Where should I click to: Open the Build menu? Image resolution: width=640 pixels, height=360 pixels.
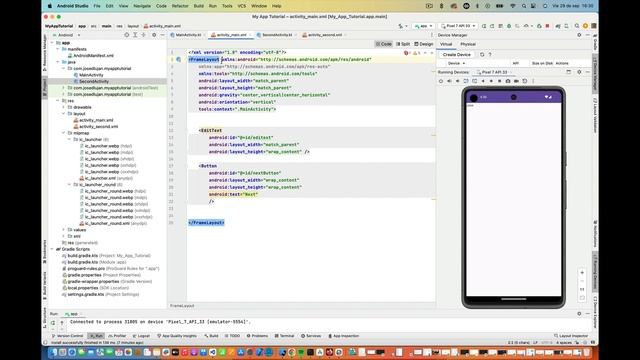coord(199,6)
